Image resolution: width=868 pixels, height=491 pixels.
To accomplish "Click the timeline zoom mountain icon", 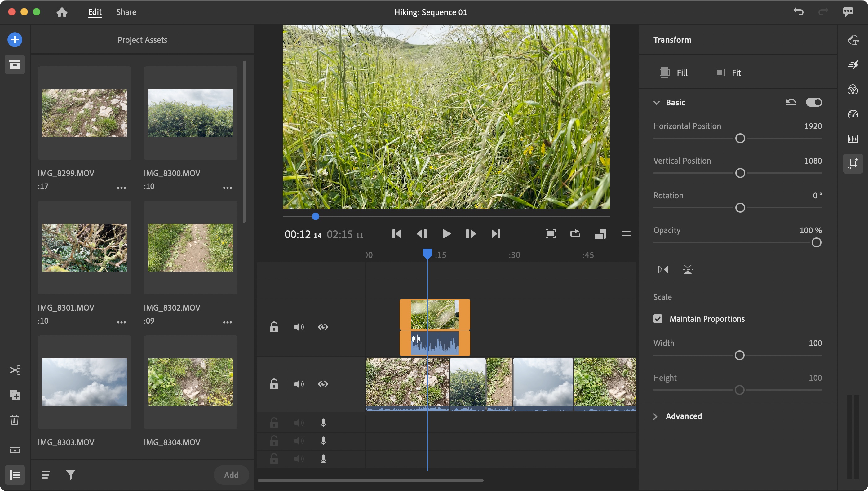I will [x=600, y=234].
